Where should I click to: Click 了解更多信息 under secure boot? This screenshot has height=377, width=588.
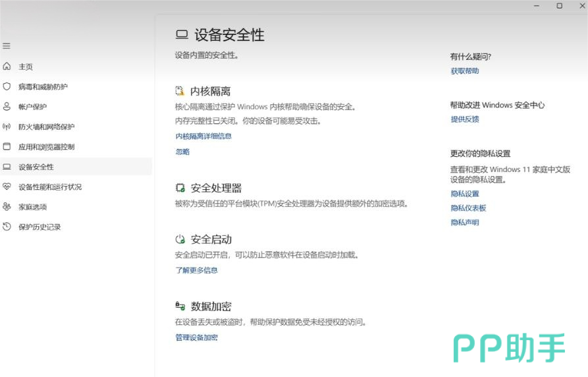point(196,270)
